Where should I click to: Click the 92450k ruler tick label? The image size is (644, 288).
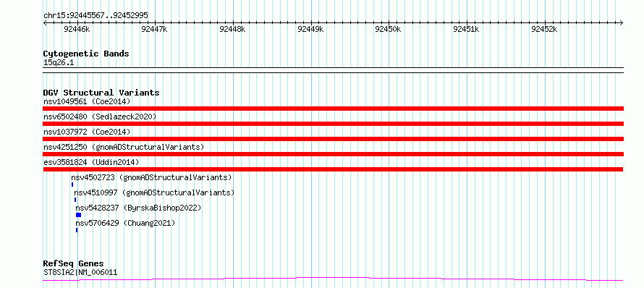click(388, 29)
